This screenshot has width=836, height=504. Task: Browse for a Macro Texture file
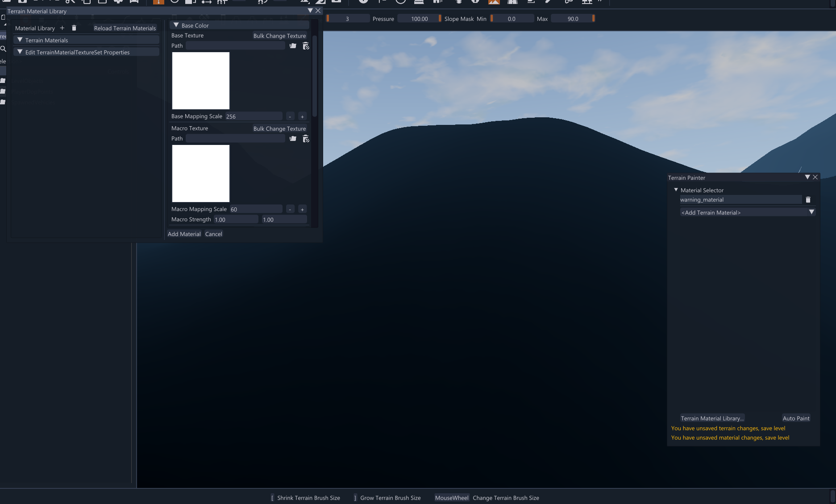click(293, 139)
